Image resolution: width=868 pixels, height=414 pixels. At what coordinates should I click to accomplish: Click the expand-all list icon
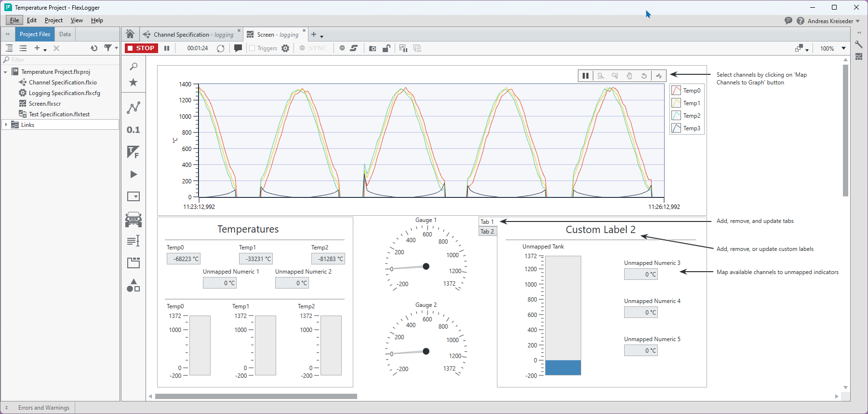point(9,48)
